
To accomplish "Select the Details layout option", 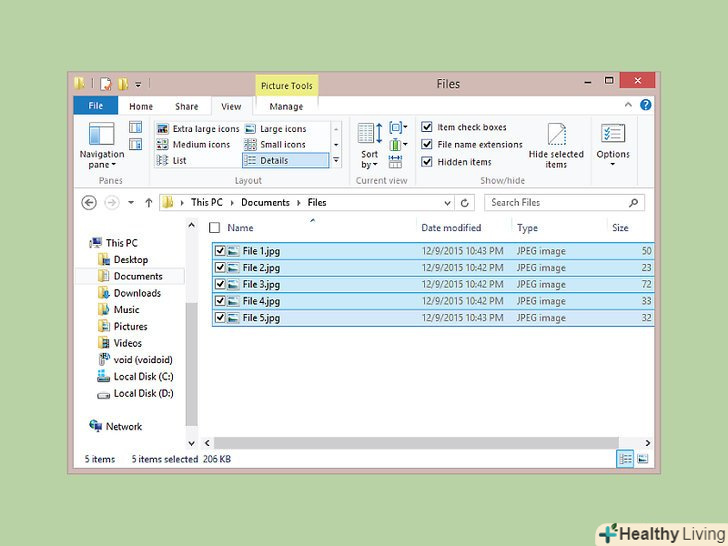I will pyautogui.click(x=285, y=160).
